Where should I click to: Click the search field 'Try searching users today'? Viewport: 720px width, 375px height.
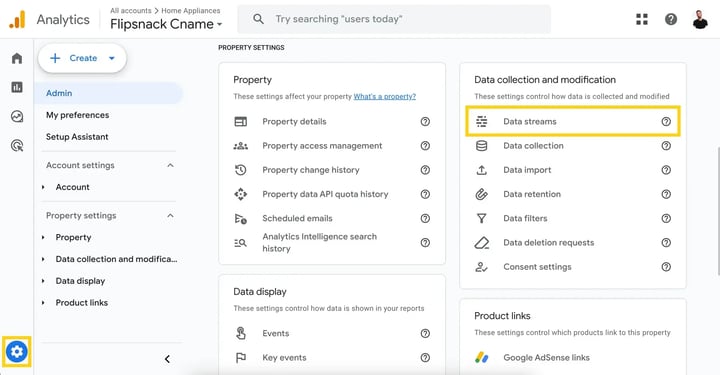[x=394, y=19]
